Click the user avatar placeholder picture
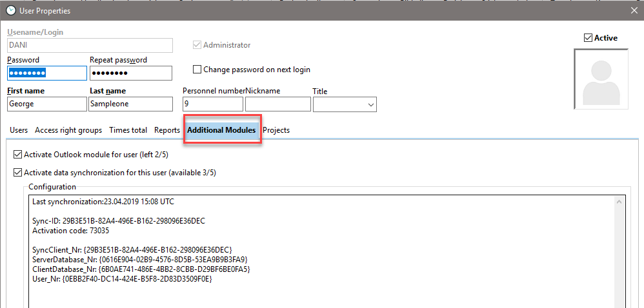 [601, 79]
